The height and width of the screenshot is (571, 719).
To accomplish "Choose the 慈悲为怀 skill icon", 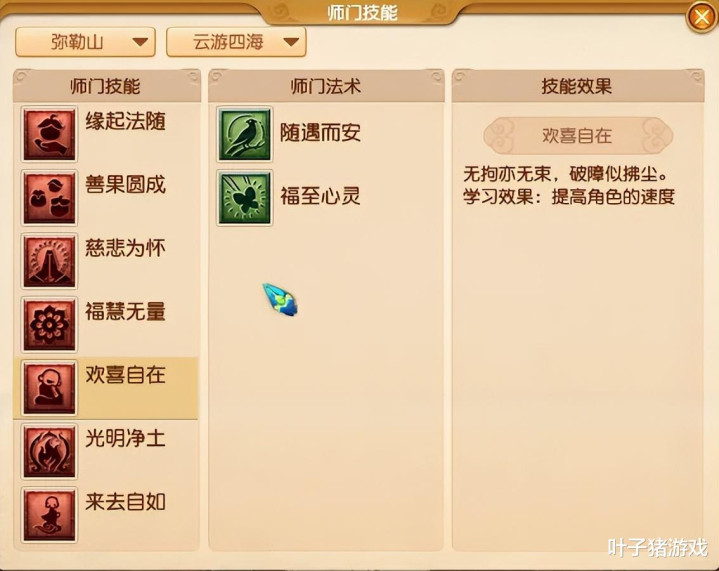I will 49,261.
